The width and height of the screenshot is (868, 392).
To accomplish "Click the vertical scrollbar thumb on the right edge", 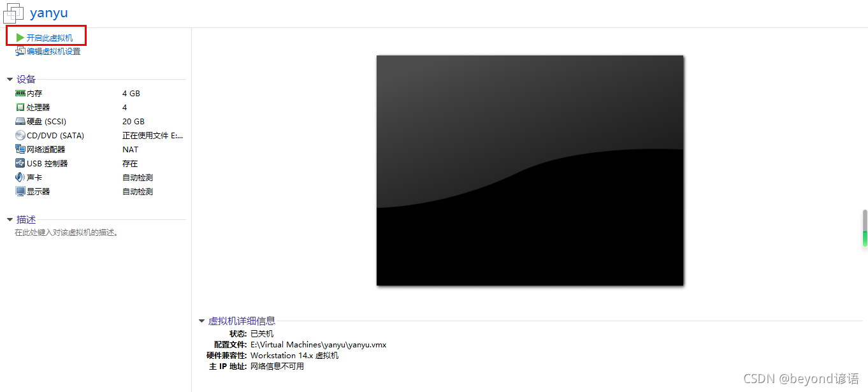I will tap(865, 228).
